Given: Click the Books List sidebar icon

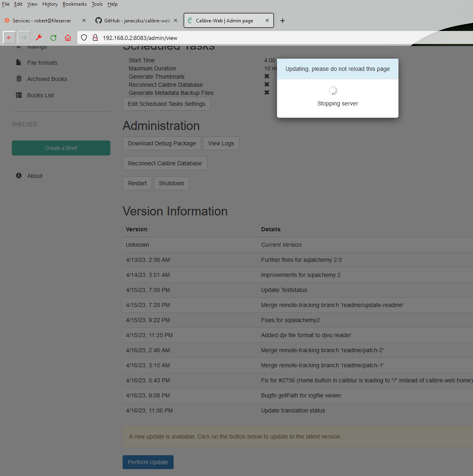Looking at the screenshot, I should (19, 95).
